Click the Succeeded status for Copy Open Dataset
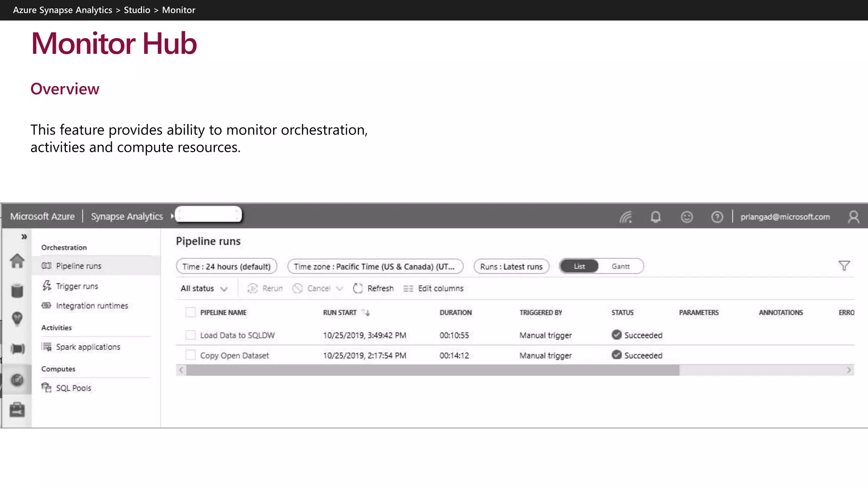 coord(637,355)
